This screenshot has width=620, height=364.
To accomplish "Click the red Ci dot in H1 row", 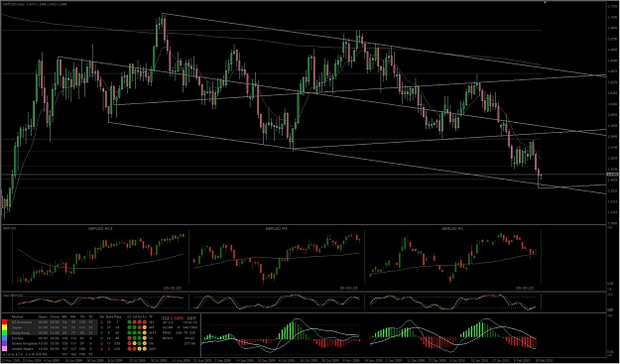I will [129, 338].
